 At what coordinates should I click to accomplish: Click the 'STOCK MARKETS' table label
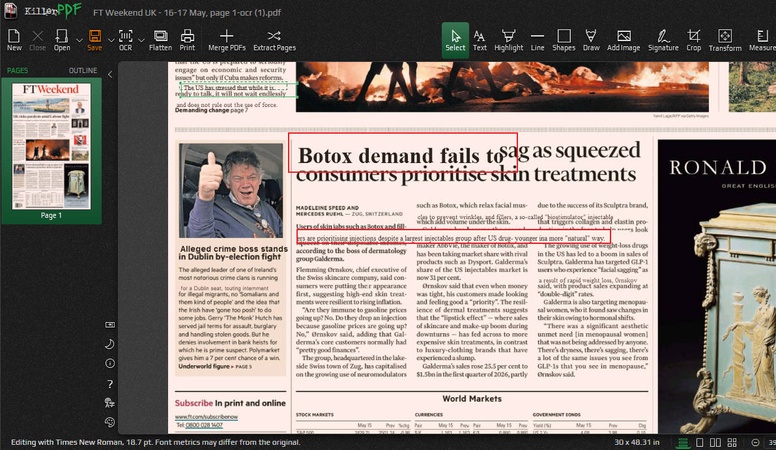315,415
